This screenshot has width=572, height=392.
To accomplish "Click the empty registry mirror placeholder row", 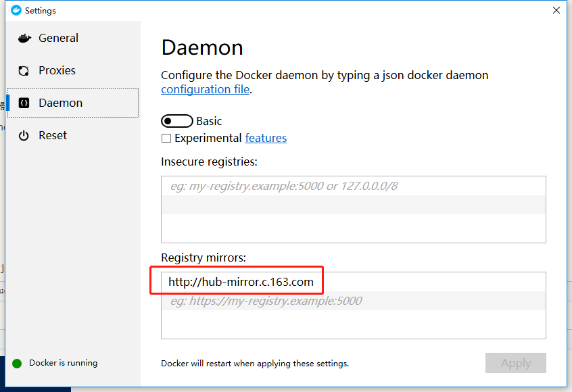I will coord(353,301).
